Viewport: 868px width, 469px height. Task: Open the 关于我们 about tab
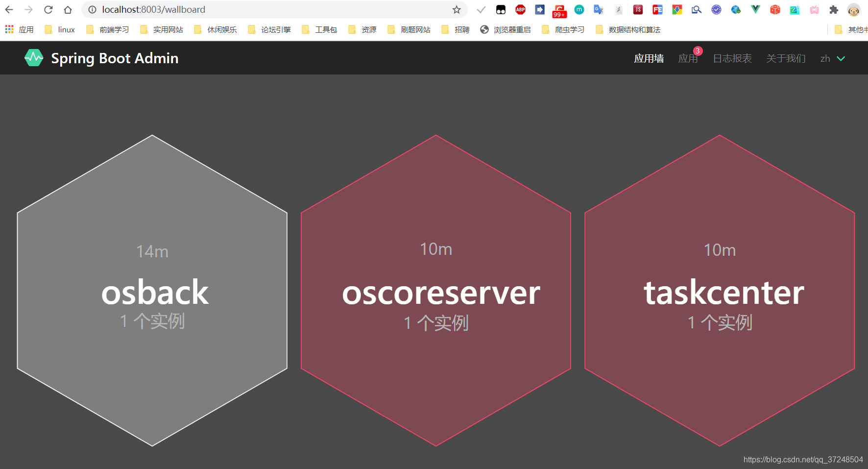786,58
